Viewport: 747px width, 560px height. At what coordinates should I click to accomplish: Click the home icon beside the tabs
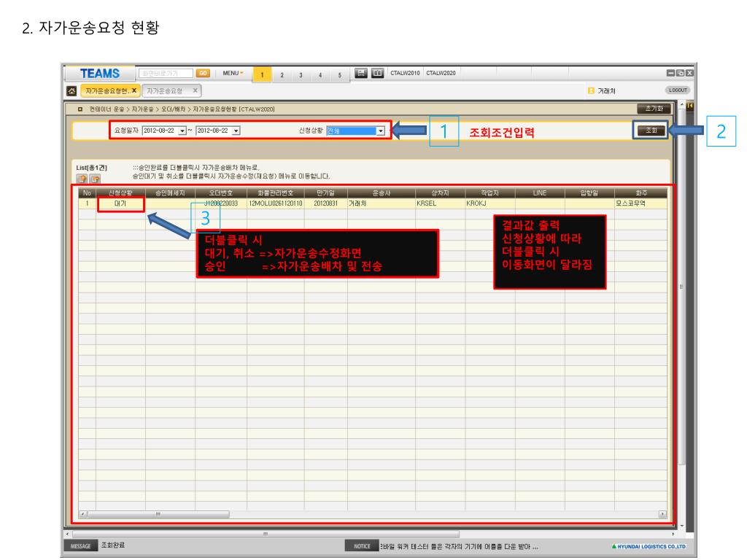click(72, 91)
